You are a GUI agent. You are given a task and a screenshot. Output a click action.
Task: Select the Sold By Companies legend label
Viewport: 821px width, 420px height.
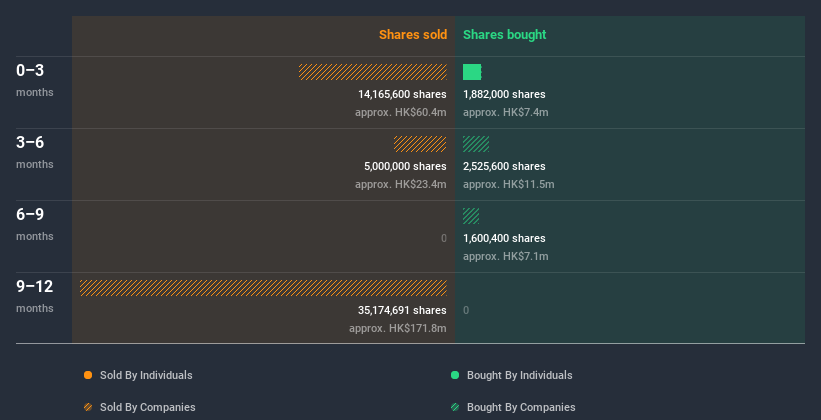click(x=148, y=407)
